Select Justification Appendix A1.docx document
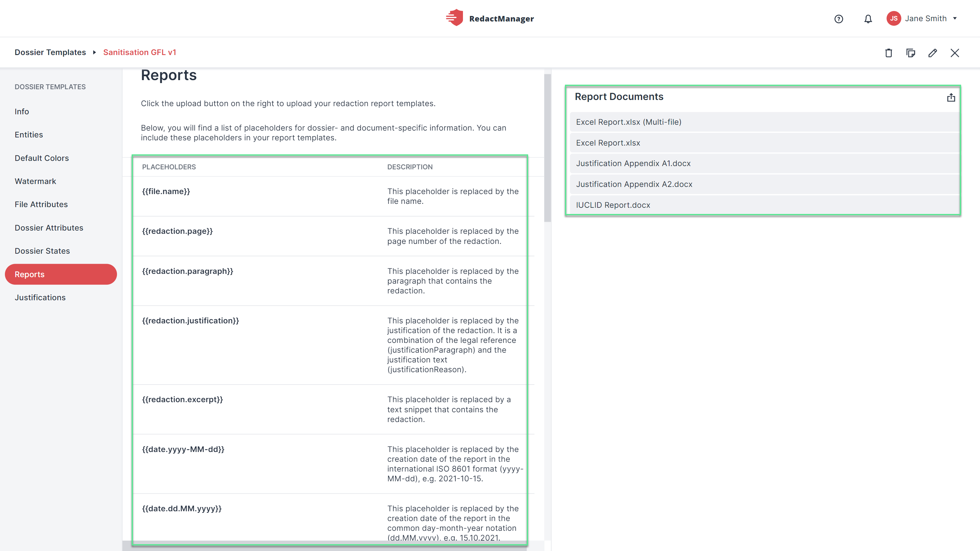 765,163
